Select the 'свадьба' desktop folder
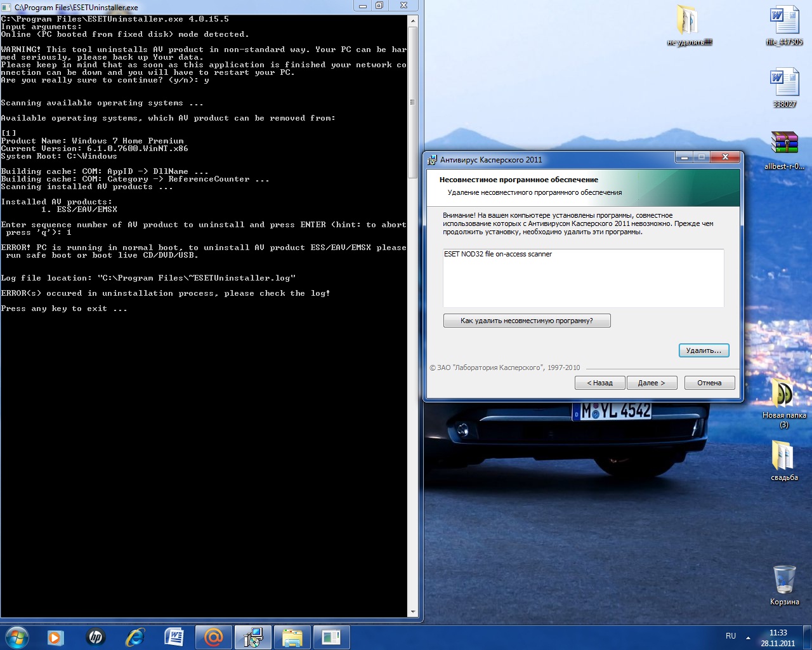 coord(784,460)
